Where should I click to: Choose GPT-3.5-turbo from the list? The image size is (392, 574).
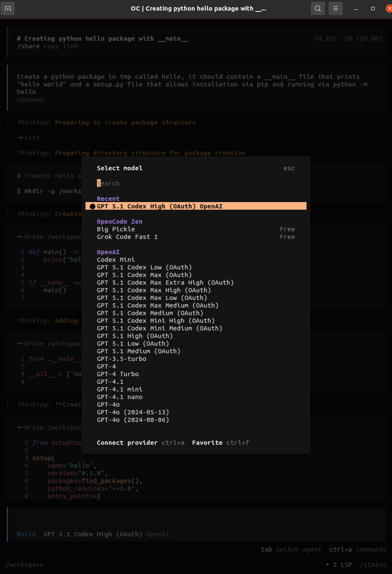121,359
